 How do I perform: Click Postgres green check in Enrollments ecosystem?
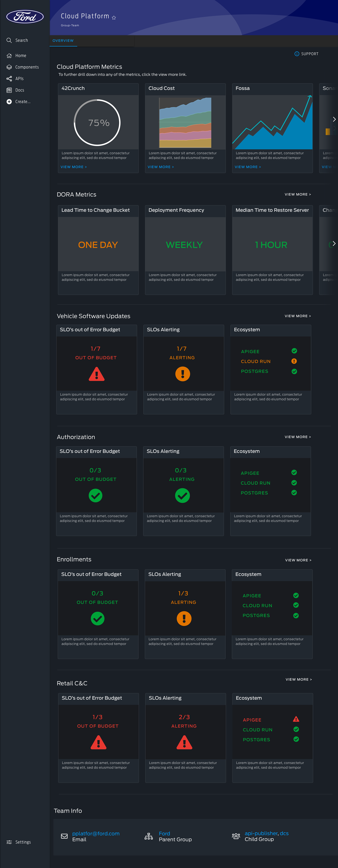(x=296, y=616)
